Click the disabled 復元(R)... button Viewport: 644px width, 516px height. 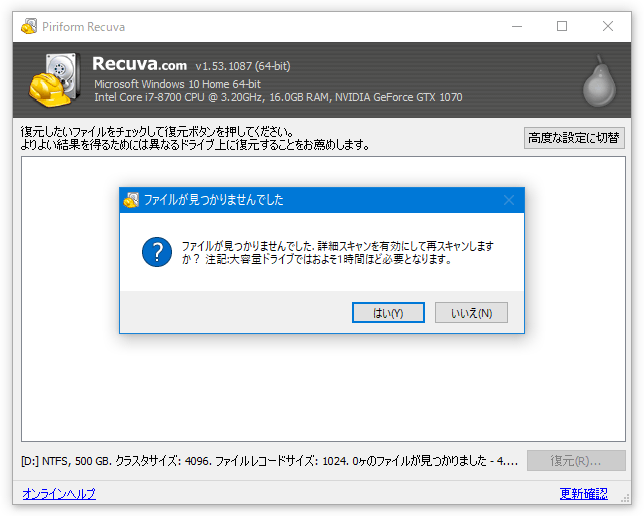576,461
